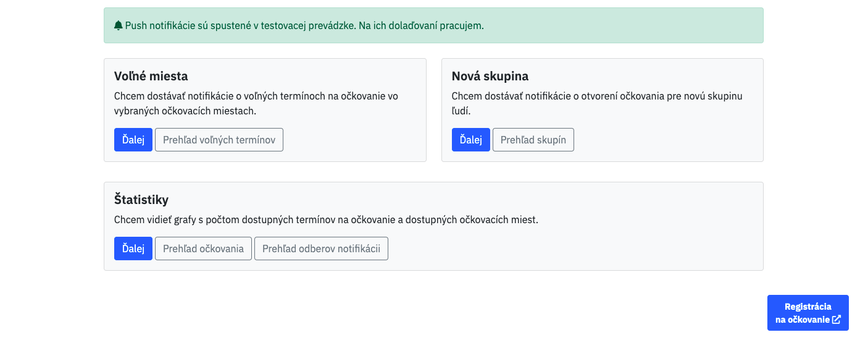The width and height of the screenshot is (868, 340).
Task: Click empty green area of the alert banner
Action: pyautogui.click(x=624, y=25)
